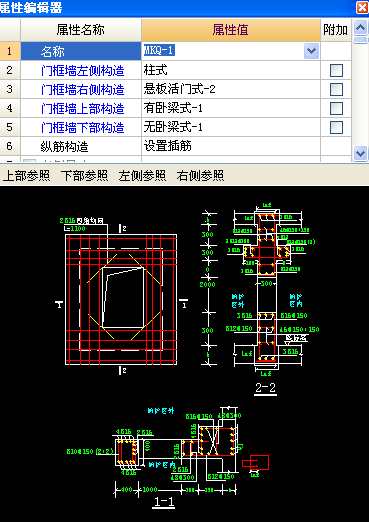The width and height of the screenshot is (369, 522).
Task: Click the 属性名称 column header
Action: [81, 30]
